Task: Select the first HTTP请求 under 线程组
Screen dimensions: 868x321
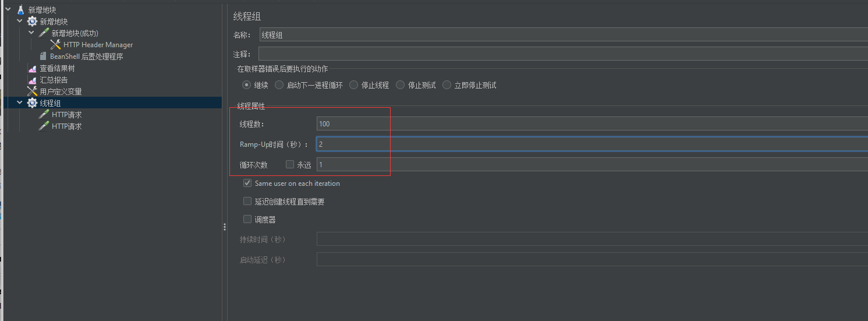Action: (x=66, y=115)
